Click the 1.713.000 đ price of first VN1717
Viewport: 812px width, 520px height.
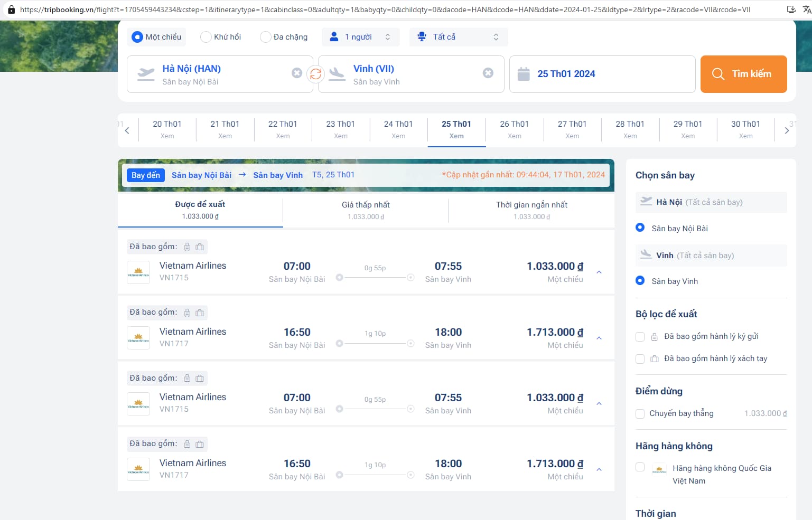coord(555,332)
